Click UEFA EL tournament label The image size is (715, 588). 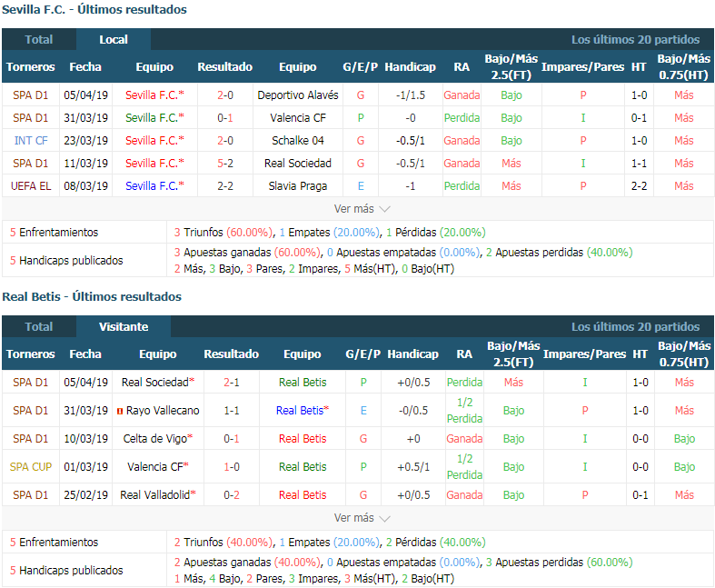click(31, 186)
